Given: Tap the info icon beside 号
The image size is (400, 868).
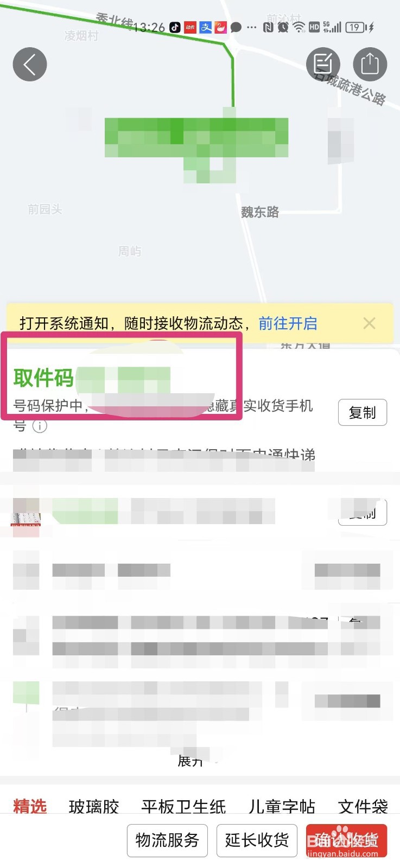Looking at the screenshot, I should [x=40, y=426].
